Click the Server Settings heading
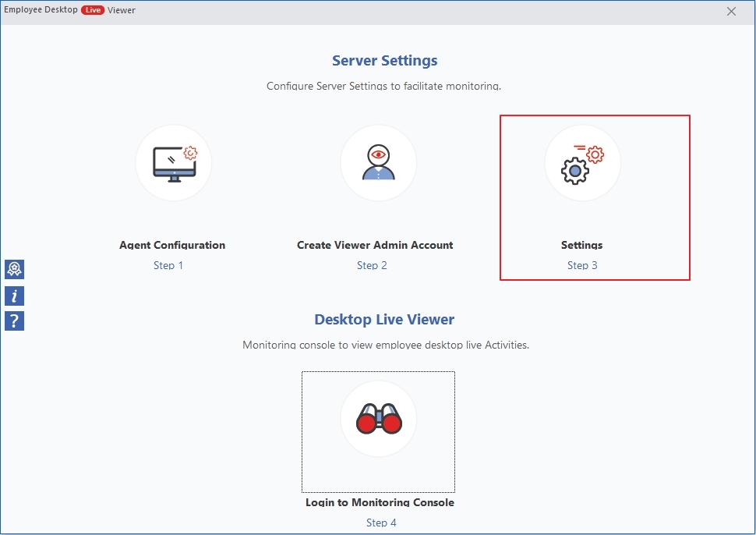756x535 pixels. click(384, 61)
